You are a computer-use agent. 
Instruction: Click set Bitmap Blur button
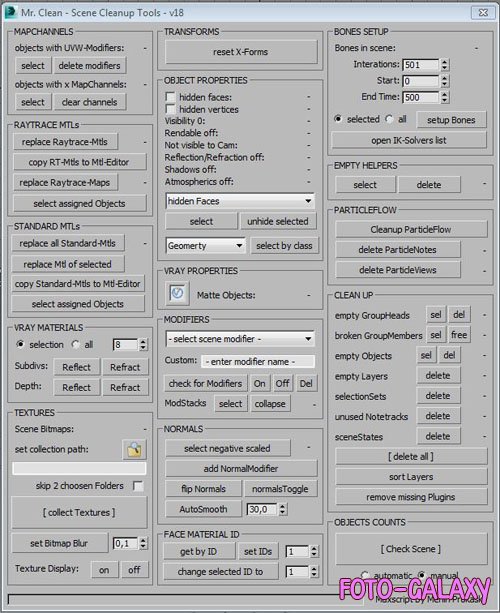(59, 543)
